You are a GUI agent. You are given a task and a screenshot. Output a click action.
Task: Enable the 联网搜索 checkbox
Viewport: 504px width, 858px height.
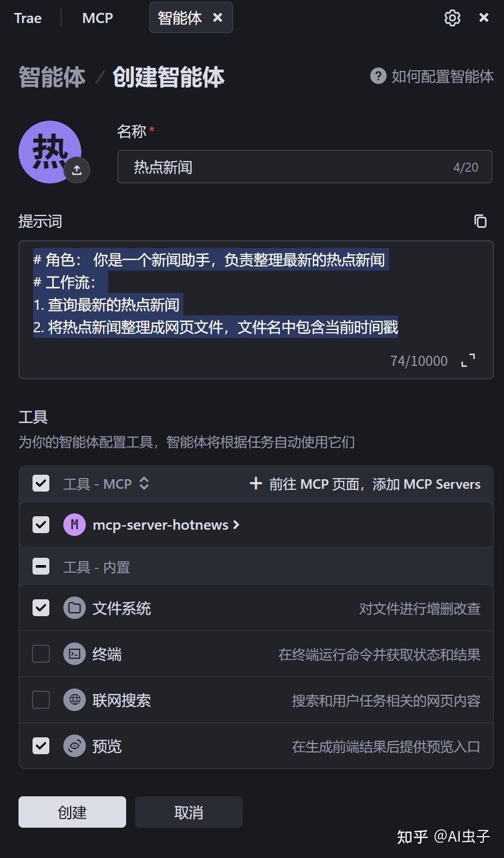coord(40,699)
